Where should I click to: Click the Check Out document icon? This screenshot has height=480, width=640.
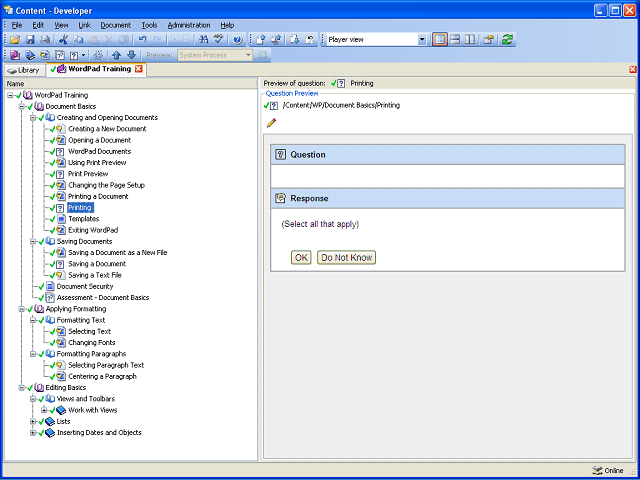pos(295,40)
